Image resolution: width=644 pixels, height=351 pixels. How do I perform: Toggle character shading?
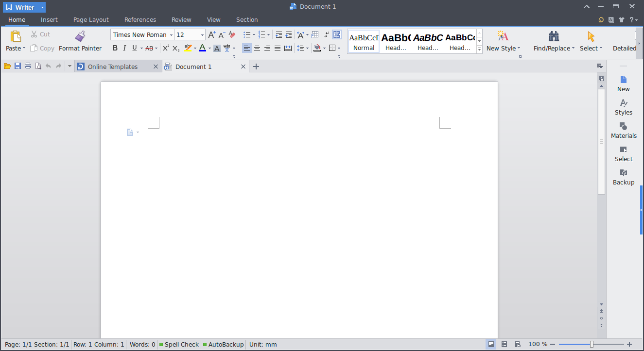coord(217,48)
